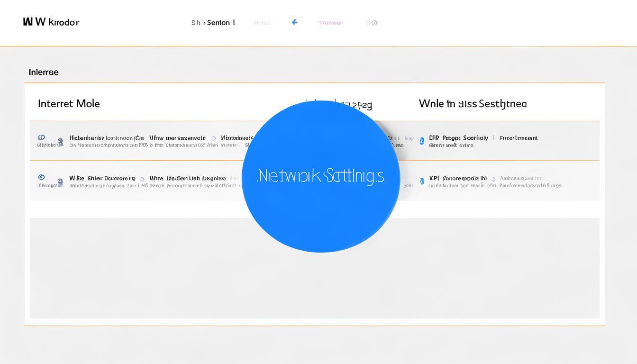Click the person icon in second row
The image size is (637, 364).
click(60, 181)
